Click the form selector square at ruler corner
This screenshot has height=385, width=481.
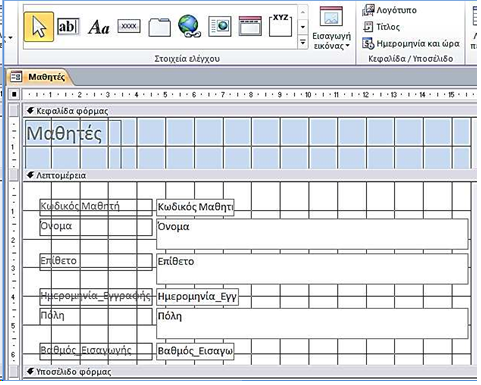click(x=14, y=95)
